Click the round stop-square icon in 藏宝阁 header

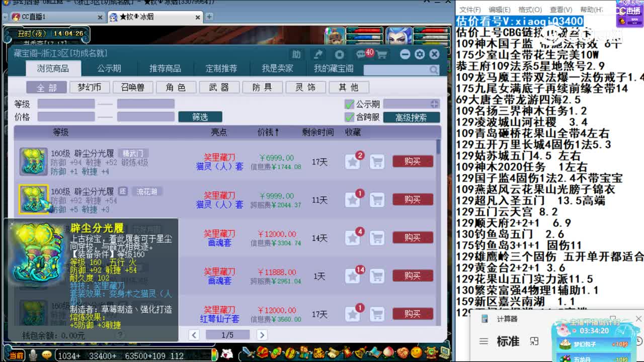pyautogui.click(x=340, y=54)
